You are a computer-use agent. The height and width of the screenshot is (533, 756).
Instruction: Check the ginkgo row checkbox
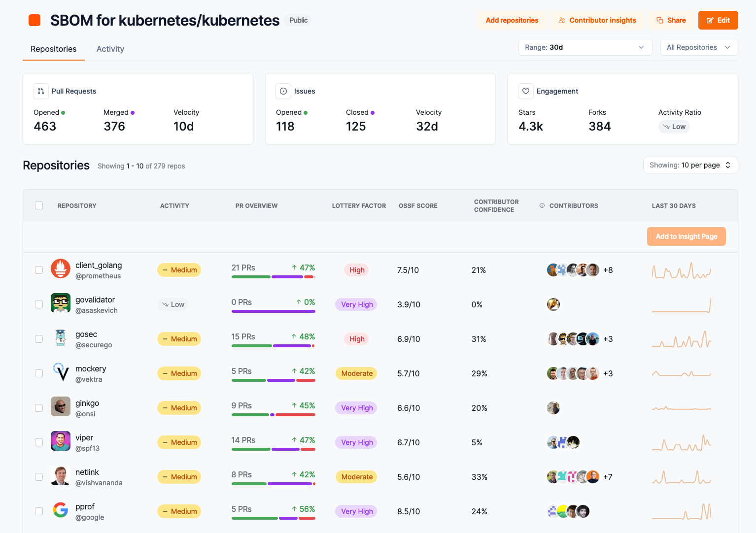coord(39,408)
